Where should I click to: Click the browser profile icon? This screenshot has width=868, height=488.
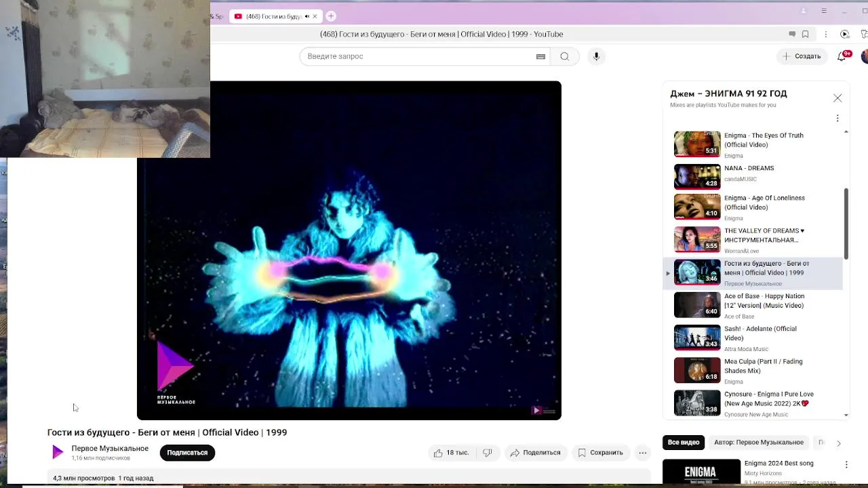tap(804, 11)
